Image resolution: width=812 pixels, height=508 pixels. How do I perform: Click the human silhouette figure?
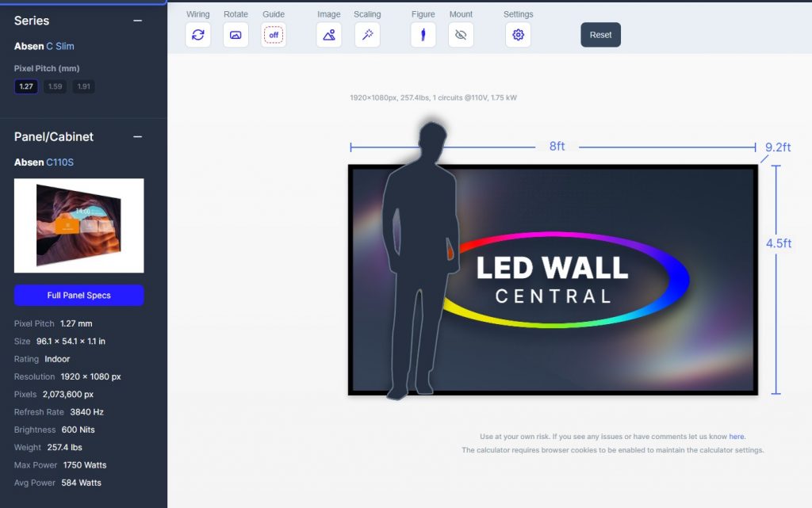pos(420,262)
